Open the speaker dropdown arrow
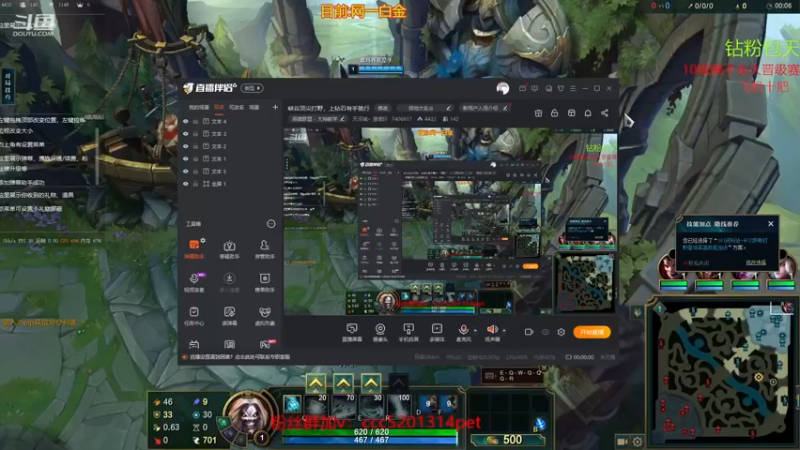The image size is (800, 450). [504, 331]
